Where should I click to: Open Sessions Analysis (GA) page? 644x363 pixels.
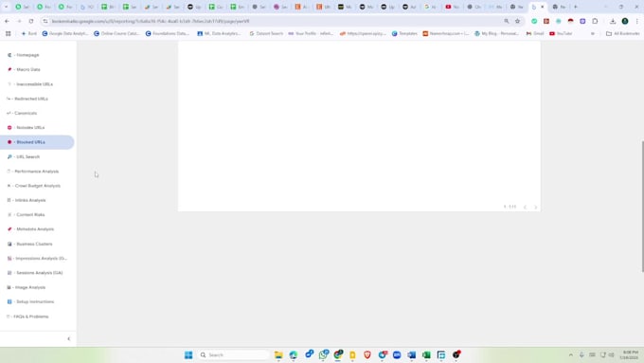[35, 273]
